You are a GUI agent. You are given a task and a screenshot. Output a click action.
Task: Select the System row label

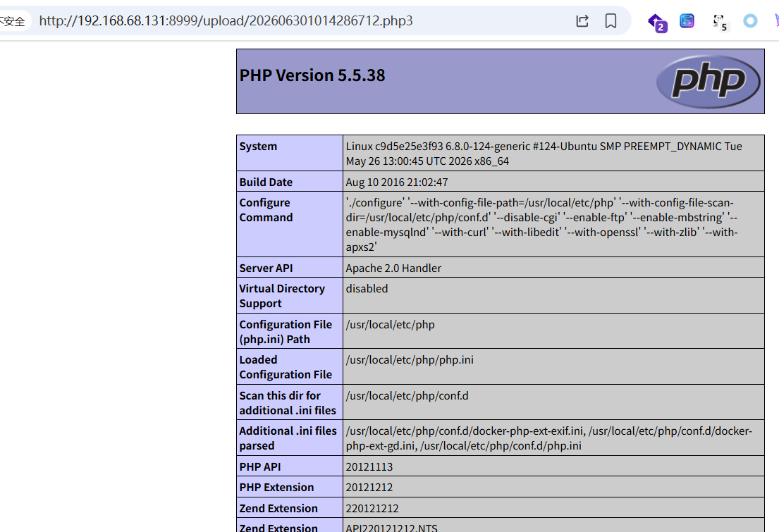point(258,147)
